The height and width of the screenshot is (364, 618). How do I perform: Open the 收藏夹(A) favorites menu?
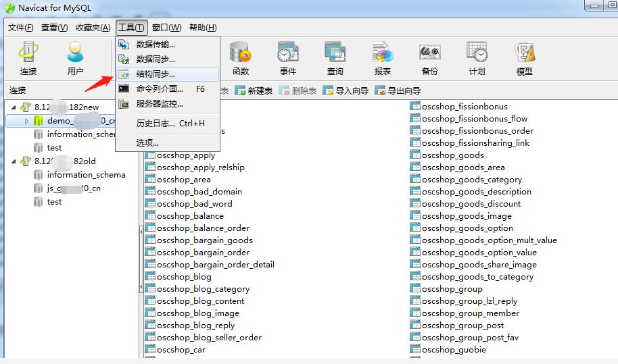[93, 28]
